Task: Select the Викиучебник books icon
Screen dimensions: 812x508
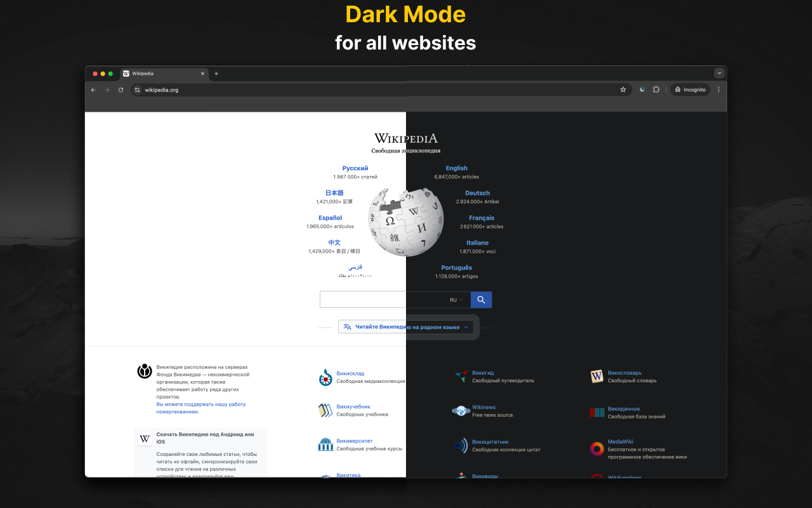Action: pos(325,411)
